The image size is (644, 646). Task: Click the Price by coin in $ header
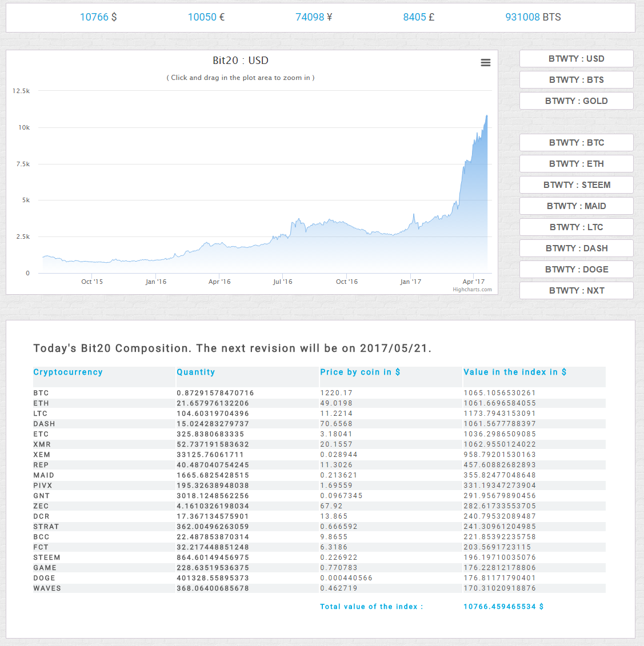[360, 372]
